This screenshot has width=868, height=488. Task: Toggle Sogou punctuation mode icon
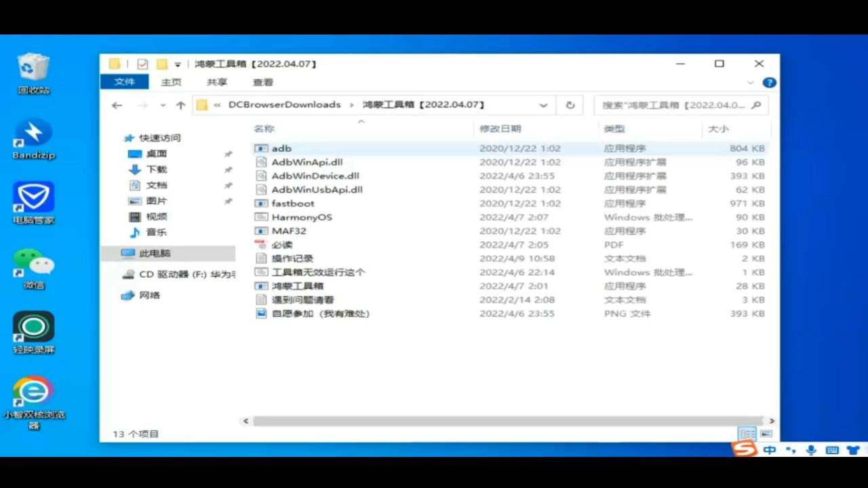tap(791, 450)
